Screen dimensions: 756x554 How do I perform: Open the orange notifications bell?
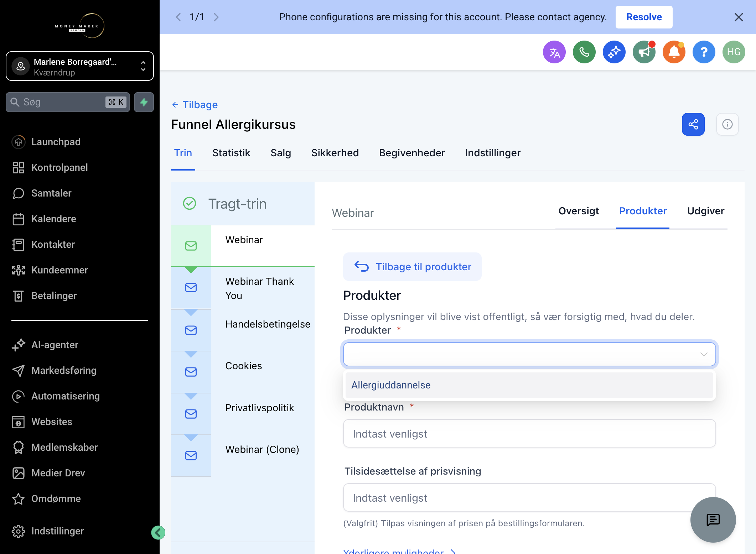674,52
